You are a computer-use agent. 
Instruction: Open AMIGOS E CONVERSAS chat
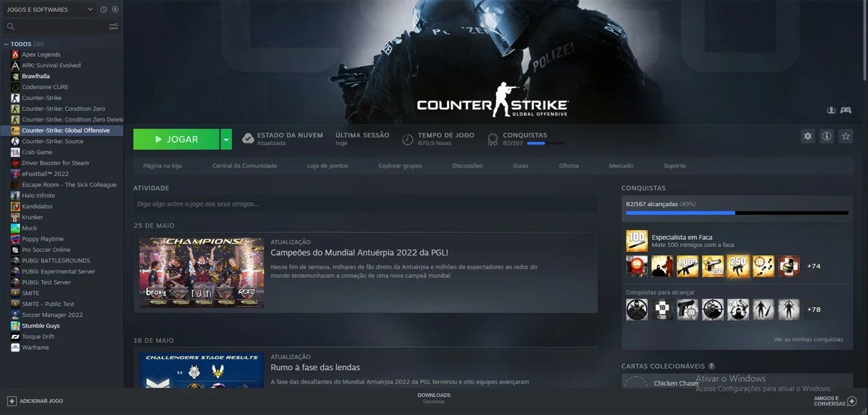tap(835, 401)
